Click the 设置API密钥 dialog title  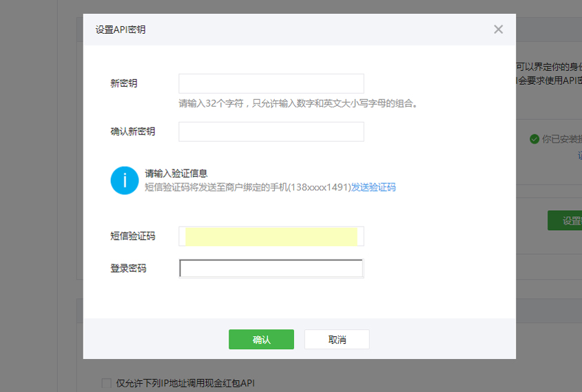click(x=121, y=30)
